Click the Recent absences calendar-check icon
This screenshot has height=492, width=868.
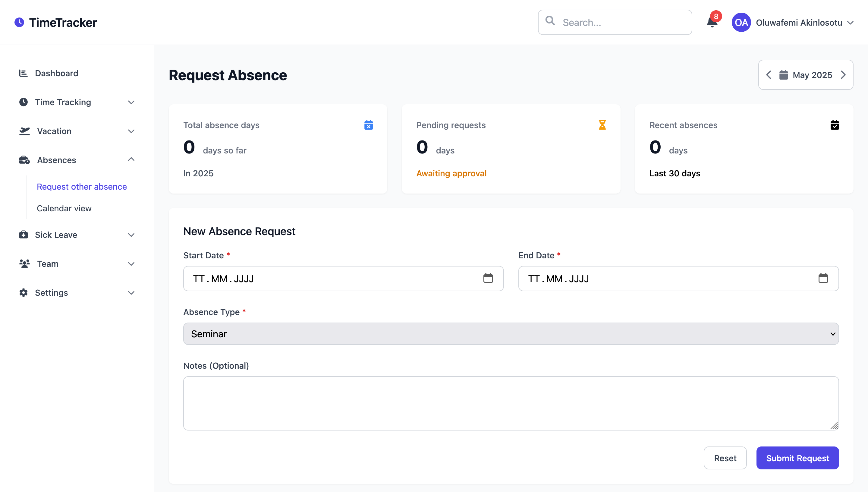(835, 125)
